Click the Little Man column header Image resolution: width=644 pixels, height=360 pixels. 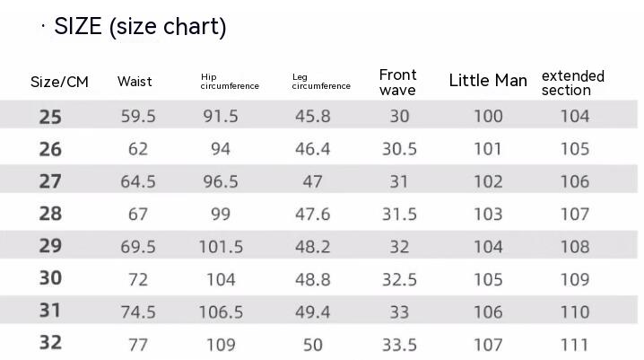(488, 81)
